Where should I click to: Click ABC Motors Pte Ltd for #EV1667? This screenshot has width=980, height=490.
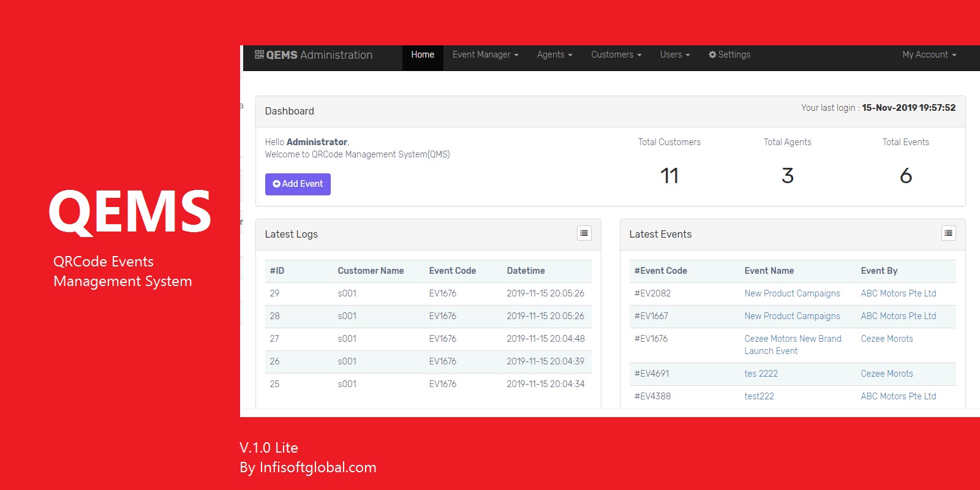pyautogui.click(x=898, y=316)
